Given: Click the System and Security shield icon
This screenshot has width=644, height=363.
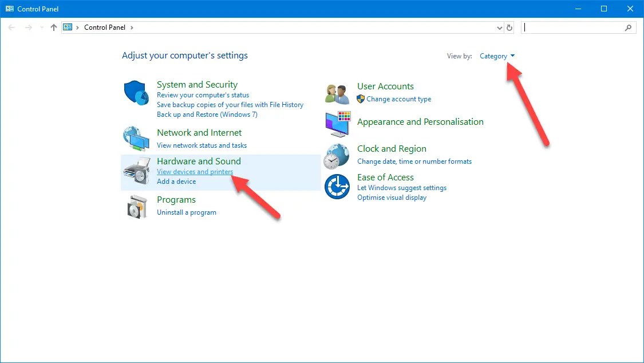Looking at the screenshot, I should 136,93.
